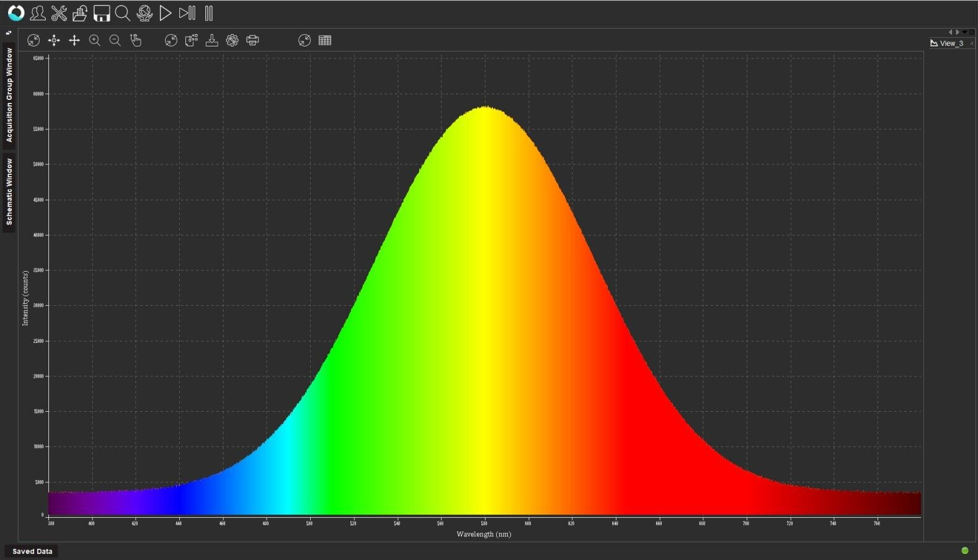Click the green status indicator dot
The height and width of the screenshot is (560, 978).
(x=965, y=551)
